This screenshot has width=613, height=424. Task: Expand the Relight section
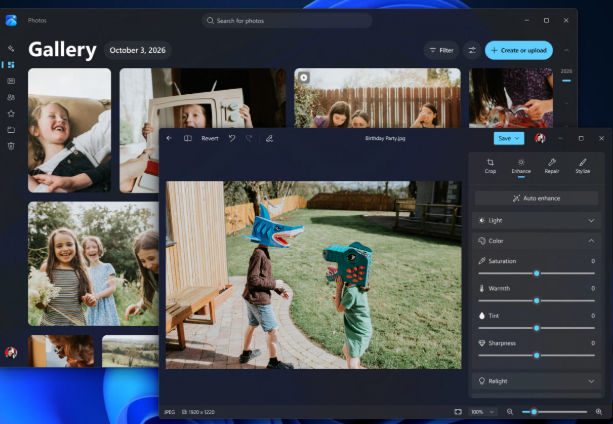pos(536,381)
